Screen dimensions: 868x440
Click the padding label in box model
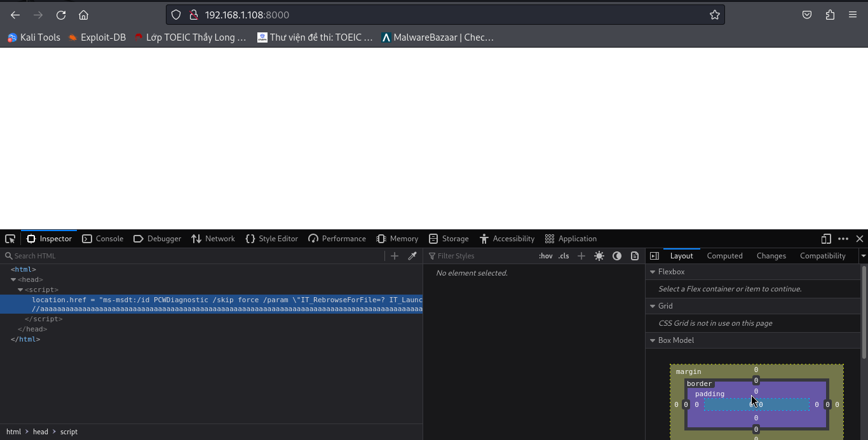(710, 394)
